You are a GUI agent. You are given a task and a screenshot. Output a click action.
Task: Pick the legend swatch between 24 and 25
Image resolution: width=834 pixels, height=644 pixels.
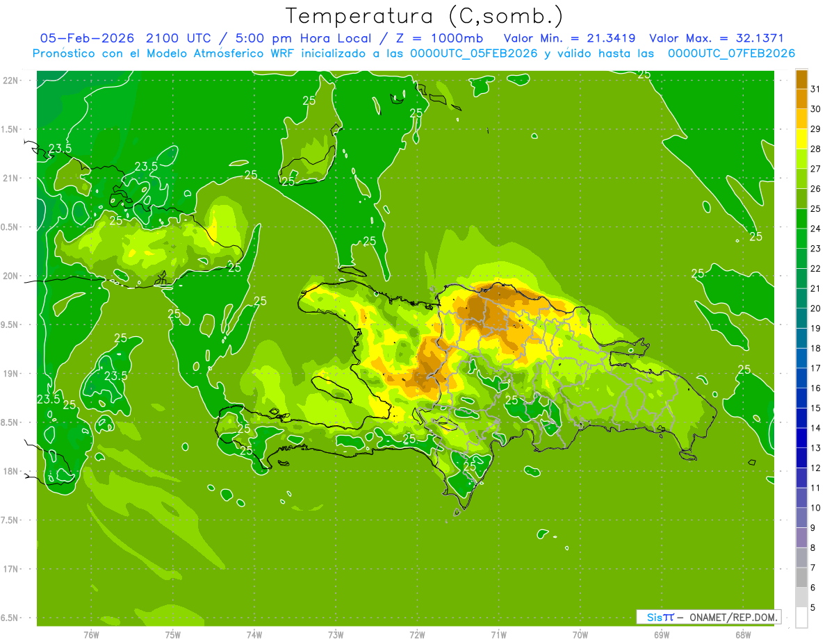[801, 219]
